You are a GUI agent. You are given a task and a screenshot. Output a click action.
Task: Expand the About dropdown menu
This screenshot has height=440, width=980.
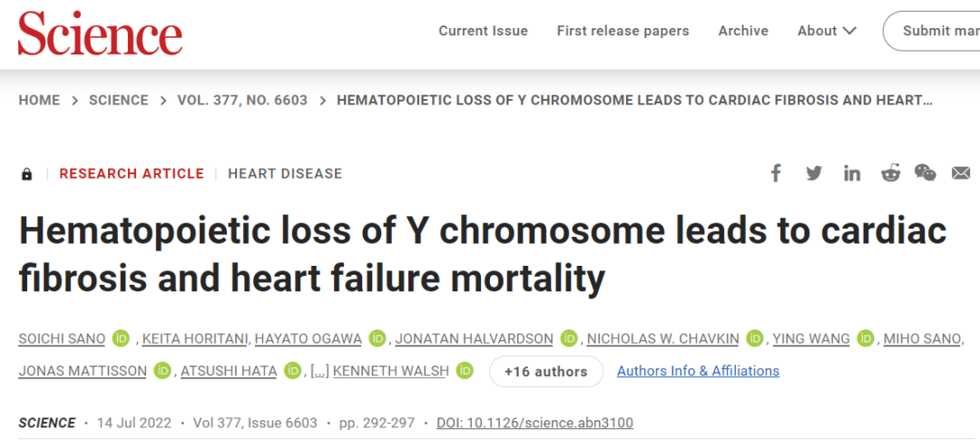coord(827,31)
